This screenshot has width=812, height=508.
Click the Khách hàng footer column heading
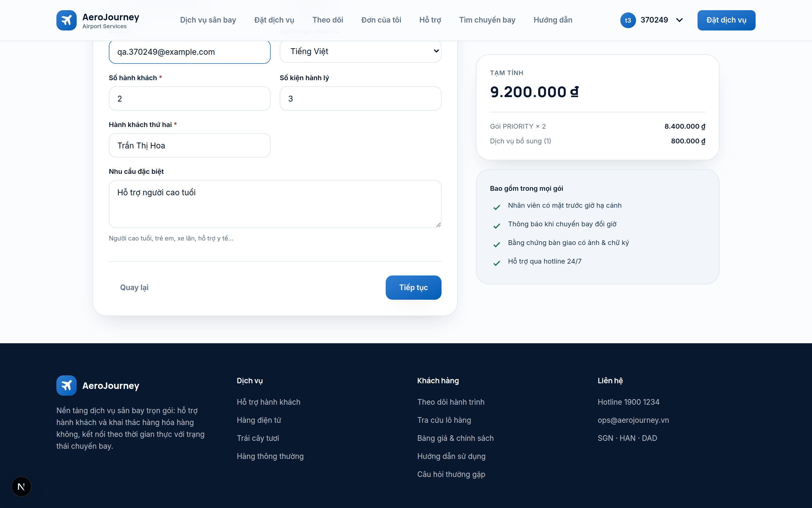tap(438, 381)
